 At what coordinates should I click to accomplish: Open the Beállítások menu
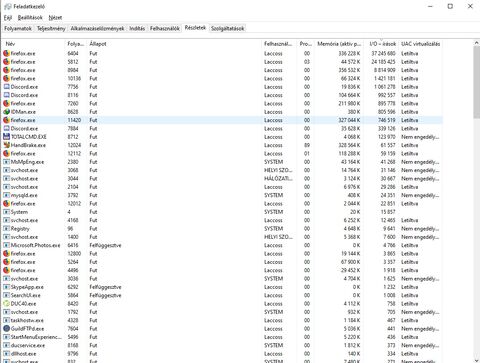coord(30,18)
